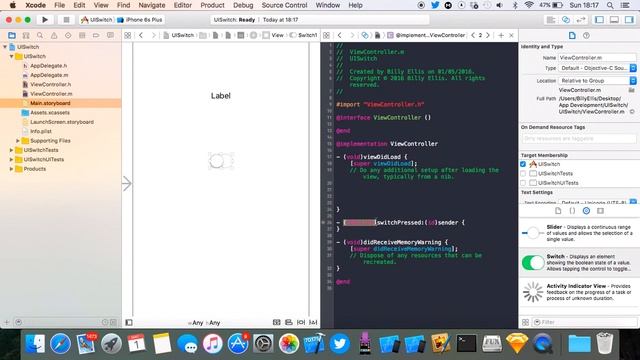Open the Breakpoint navigator

(x=96, y=36)
